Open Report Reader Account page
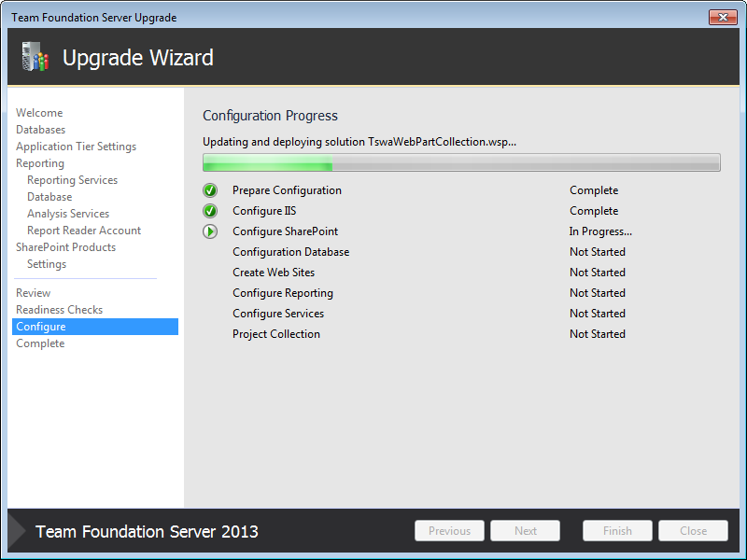This screenshot has width=747, height=560. (x=84, y=231)
